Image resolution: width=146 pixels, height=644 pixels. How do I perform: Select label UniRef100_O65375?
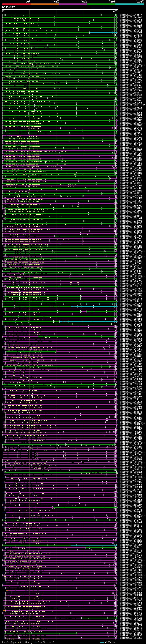pos(131,203)
